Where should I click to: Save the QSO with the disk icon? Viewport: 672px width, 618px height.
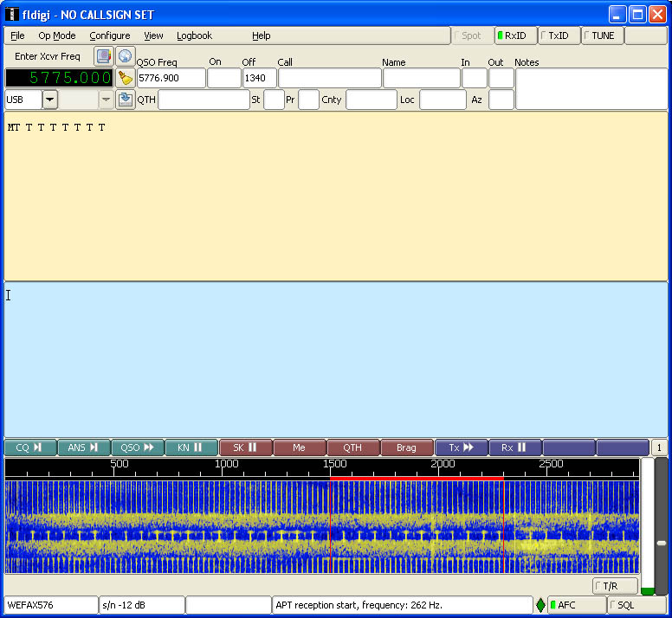pos(126,100)
